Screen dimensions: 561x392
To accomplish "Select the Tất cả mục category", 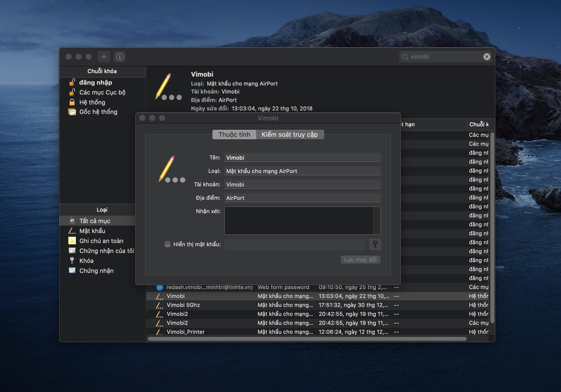I will point(97,221).
